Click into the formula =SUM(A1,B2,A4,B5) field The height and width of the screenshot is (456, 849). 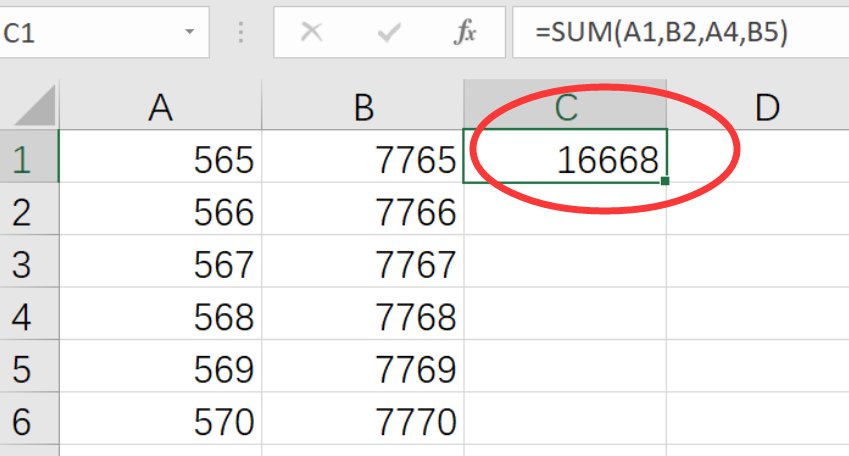click(x=681, y=32)
